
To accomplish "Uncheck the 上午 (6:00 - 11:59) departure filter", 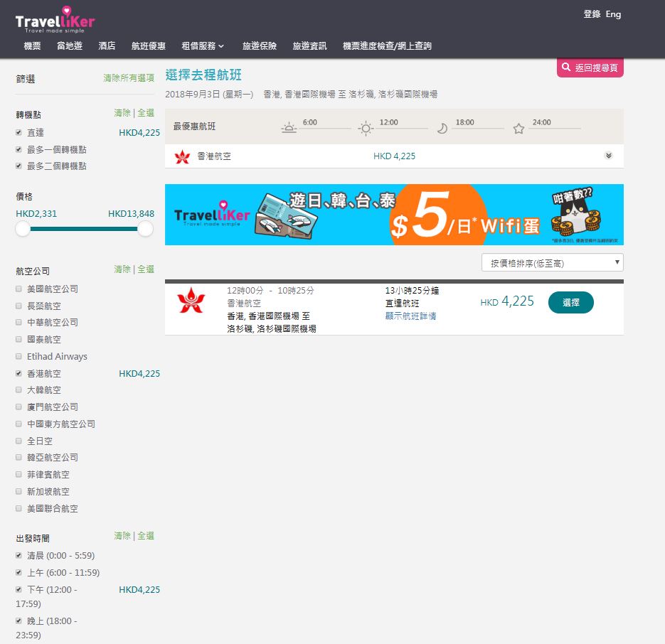I will point(18,572).
